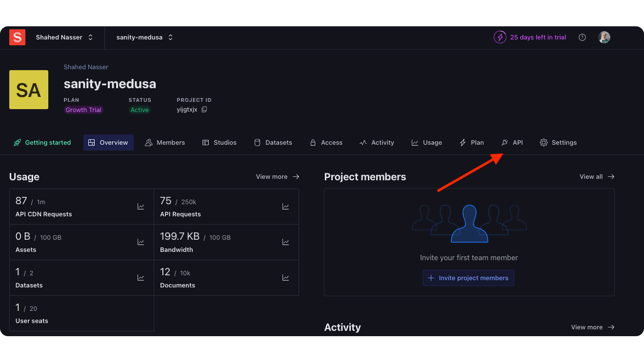Click the trial lightning bolt icon
The height and width of the screenshot is (362, 644).
pyautogui.click(x=500, y=37)
